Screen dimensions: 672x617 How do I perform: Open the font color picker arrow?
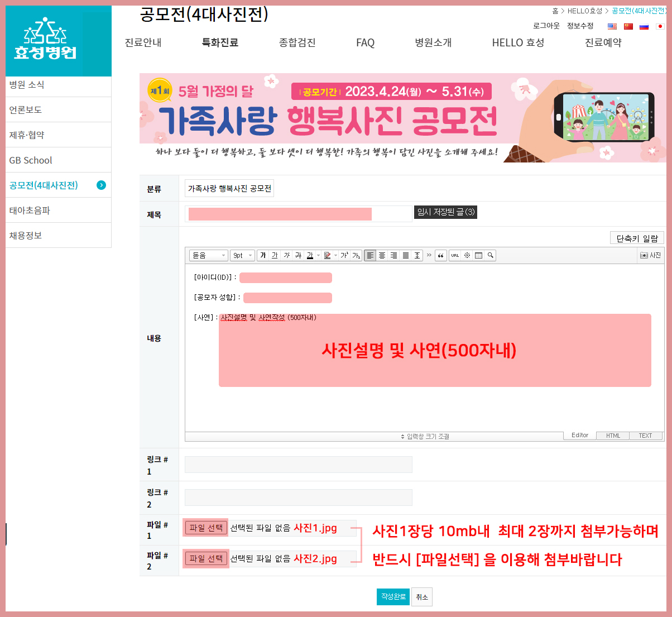(319, 255)
